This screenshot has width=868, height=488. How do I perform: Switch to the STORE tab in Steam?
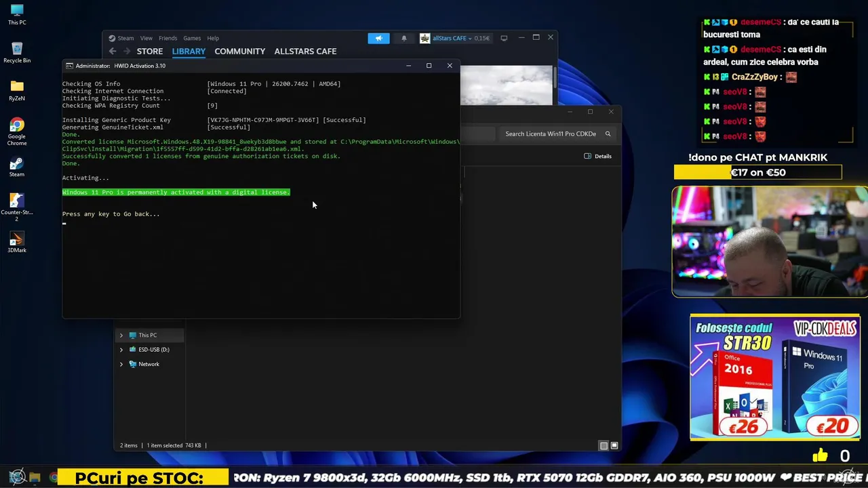pyautogui.click(x=150, y=52)
